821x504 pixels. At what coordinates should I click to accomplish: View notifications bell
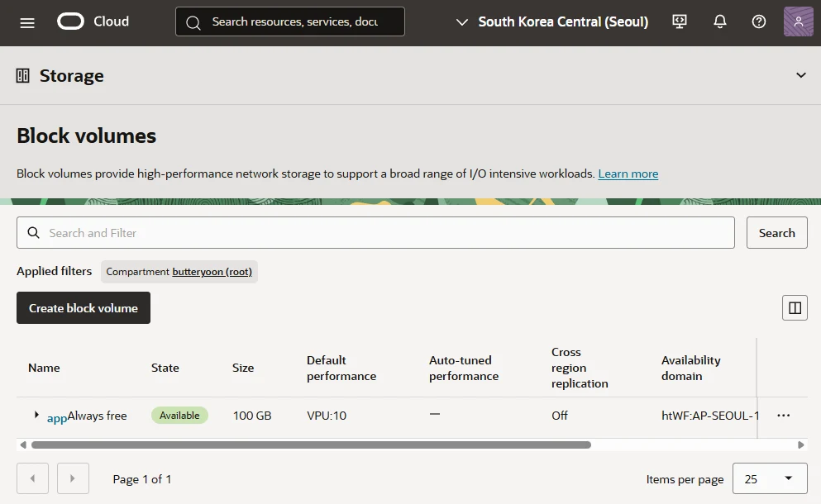(x=720, y=21)
